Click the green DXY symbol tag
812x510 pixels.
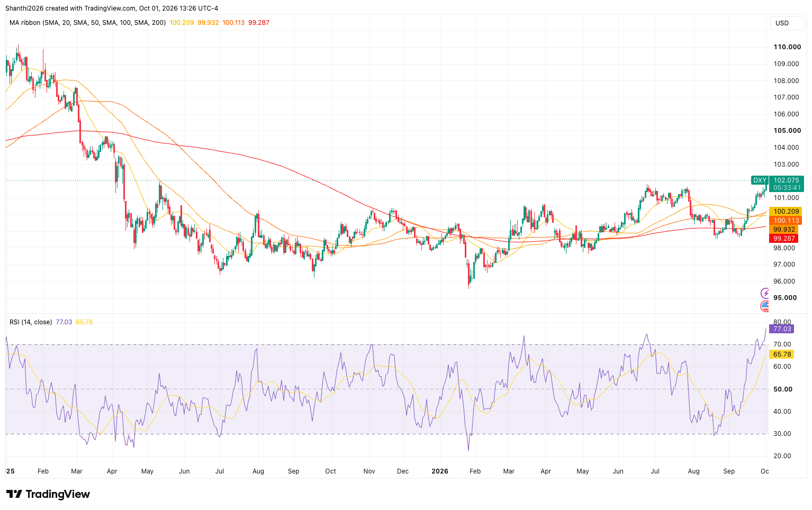click(760, 180)
